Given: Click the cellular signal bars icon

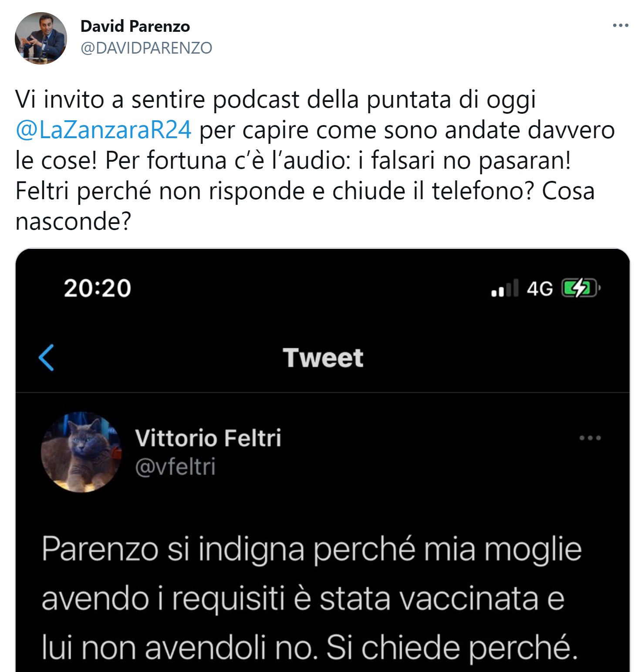Looking at the screenshot, I should point(505,288).
